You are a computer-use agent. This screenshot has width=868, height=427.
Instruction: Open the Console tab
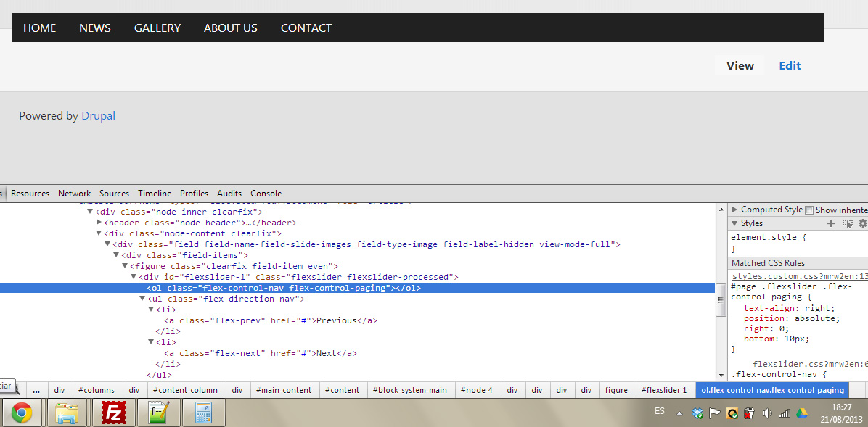266,194
